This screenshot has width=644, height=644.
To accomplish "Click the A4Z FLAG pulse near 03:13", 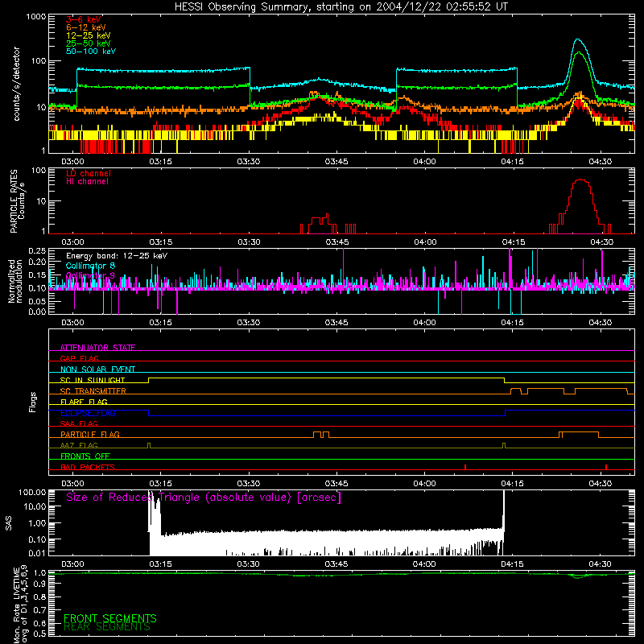I will pos(149,446).
